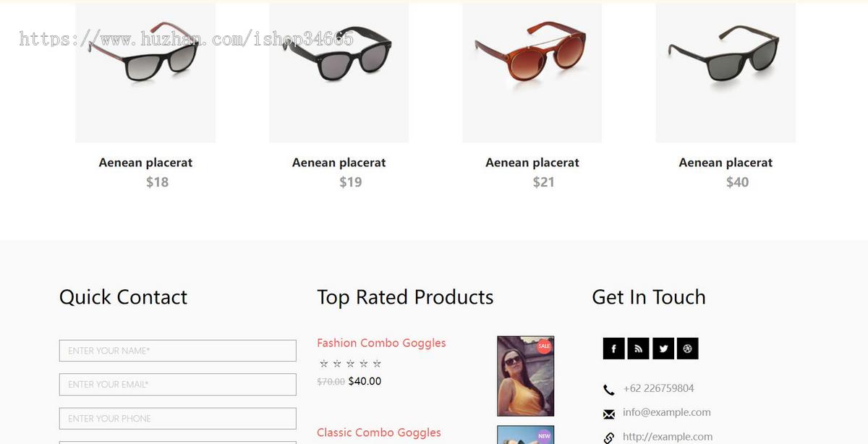
Task: Open the Fashion Combo Goggles SALE thumbnail
Action: pos(526,376)
